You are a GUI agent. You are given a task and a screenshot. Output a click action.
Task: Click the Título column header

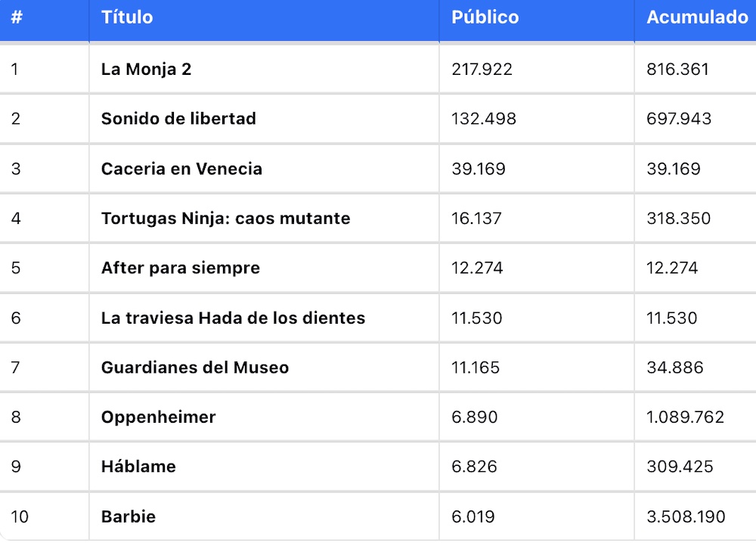127,17
